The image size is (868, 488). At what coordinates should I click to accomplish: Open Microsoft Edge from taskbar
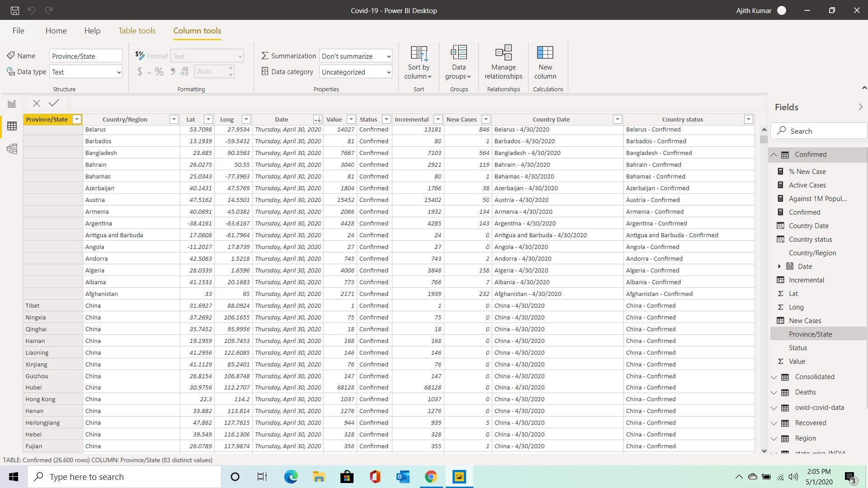291,477
